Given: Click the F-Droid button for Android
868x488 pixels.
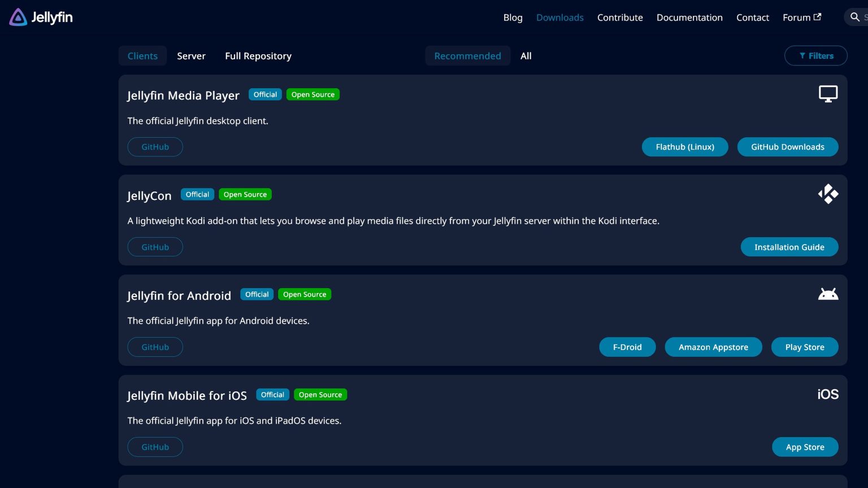Looking at the screenshot, I should pos(627,347).
